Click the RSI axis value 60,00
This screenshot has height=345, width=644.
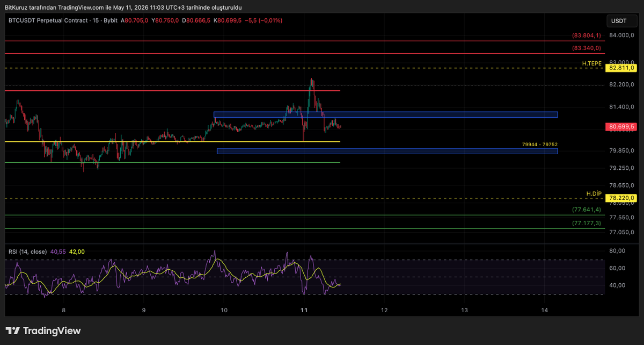618,268
